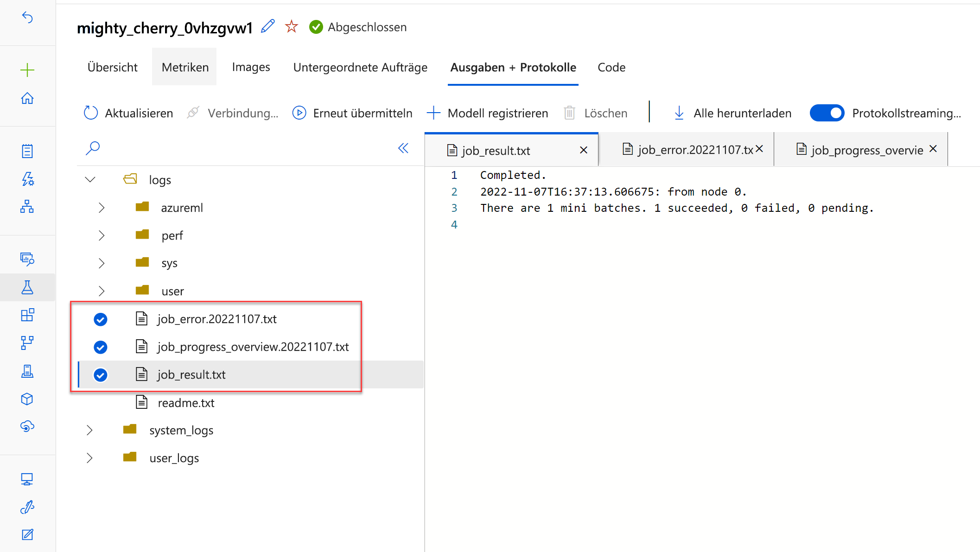Click the Verbindung... toolbar button

point(233,113)
